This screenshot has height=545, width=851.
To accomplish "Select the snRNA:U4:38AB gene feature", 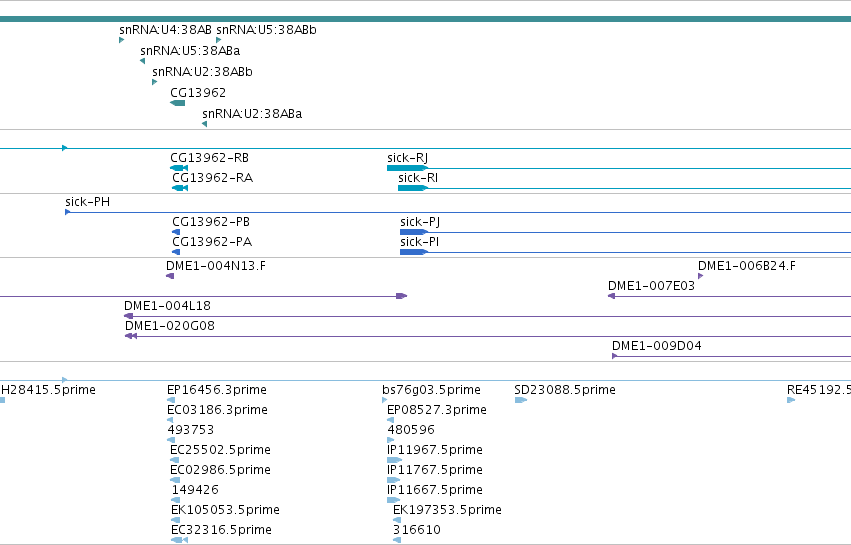I will pyautogui.click(x=122, y=40).
